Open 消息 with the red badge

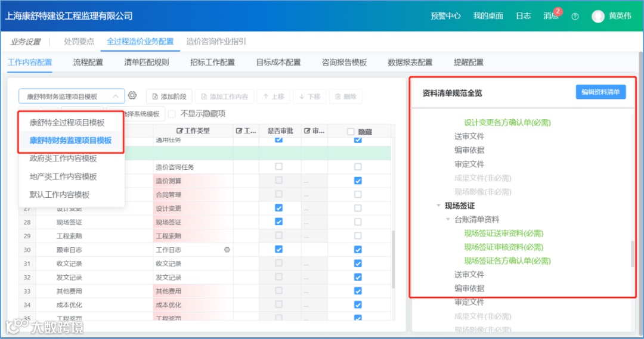551,15
